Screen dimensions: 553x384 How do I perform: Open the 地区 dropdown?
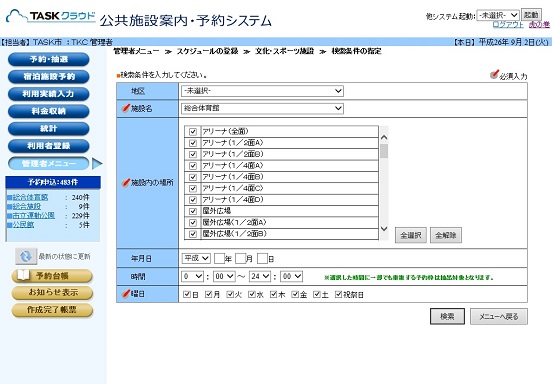[x=262, y=91]
